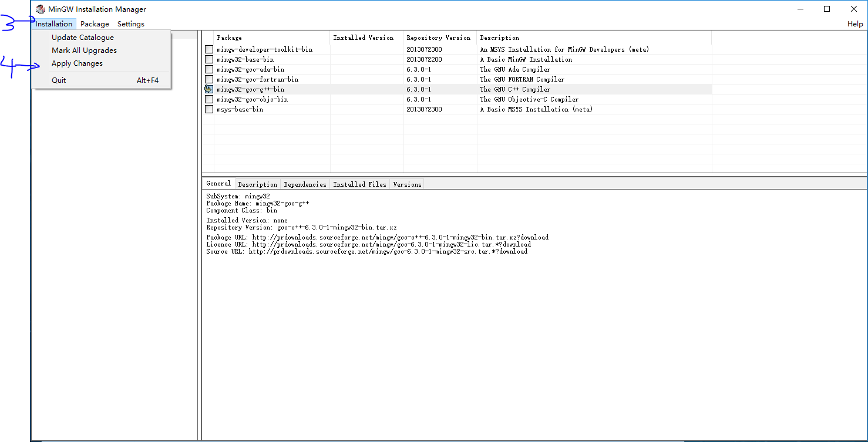Click the Repository Version line in details

click(x=301, y=227)
